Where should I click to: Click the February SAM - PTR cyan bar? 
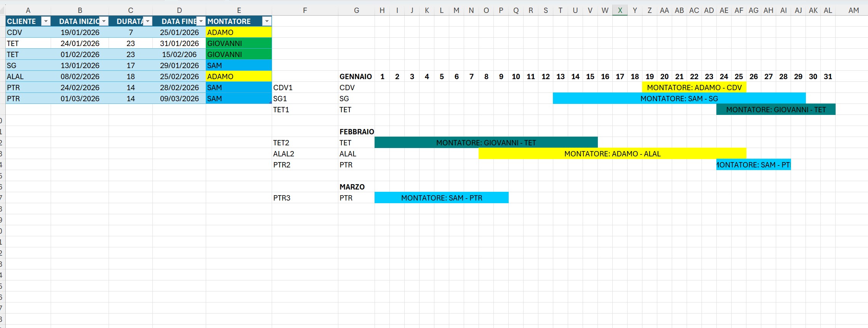point(753,165)
